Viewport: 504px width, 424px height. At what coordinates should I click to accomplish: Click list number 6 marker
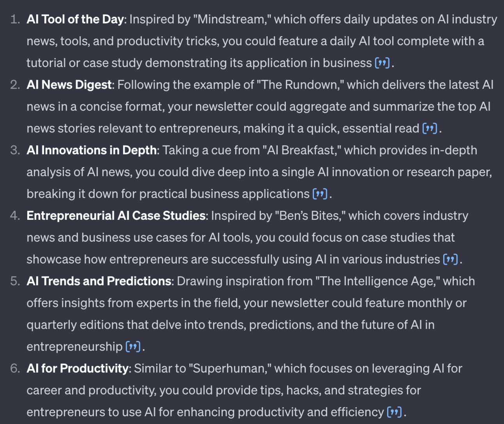click(15, 368)
